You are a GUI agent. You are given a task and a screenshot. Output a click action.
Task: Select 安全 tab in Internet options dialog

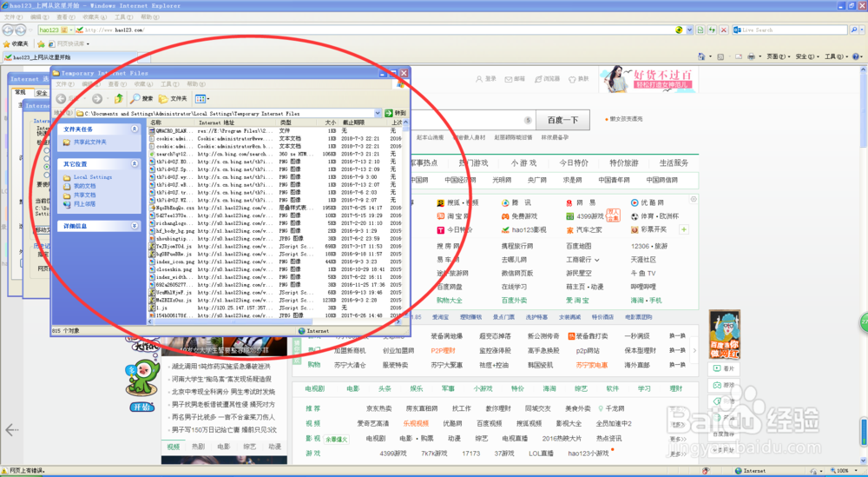42,93
